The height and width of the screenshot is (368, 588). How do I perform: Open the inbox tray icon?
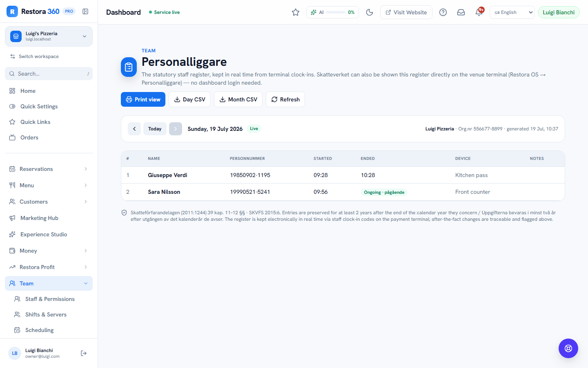pyautogui.click(x=461, y=12)
